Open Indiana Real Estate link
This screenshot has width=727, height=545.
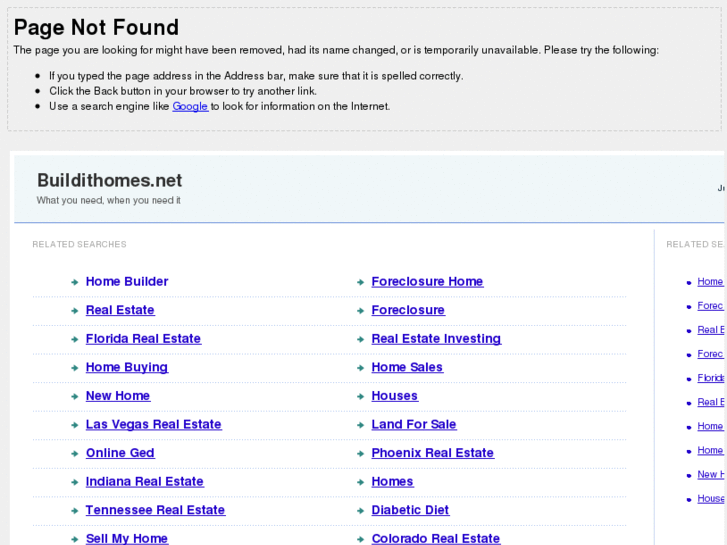pos(144,481)
